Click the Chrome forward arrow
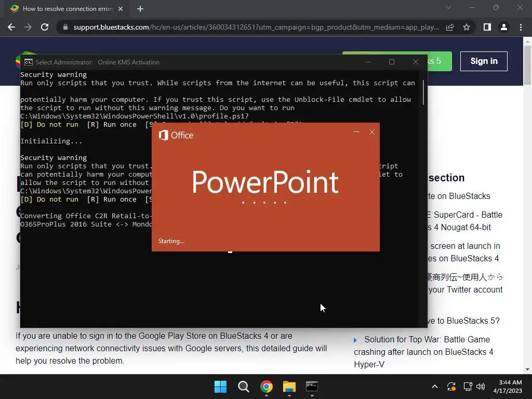This screenshot has width=532, height=399. coord(28,27)
